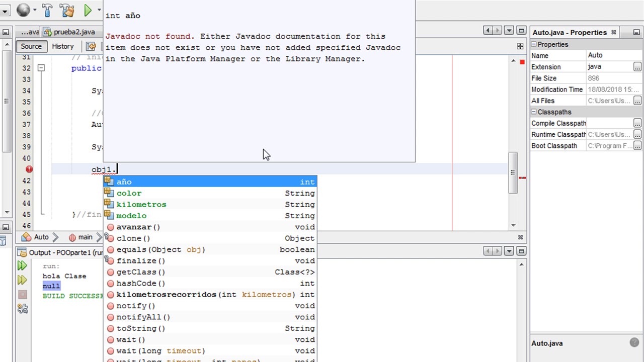The height and width of the screenshot is (362, 644).
Task: Click the editor vertical scrollbar thumb
Action: [x=513, y=173]
